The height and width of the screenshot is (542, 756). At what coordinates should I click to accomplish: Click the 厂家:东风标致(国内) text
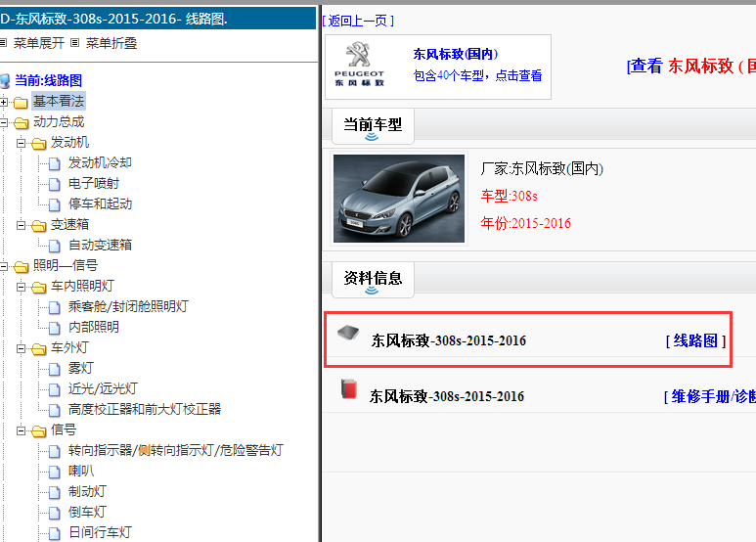tap(542, 169)
